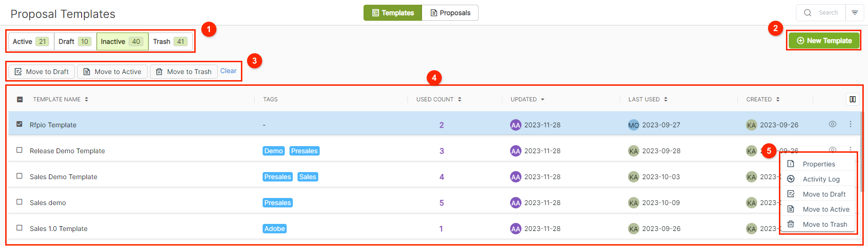Open the Trash tab
The height and width of the screenshot is (247, 868).
pos(170,41)
